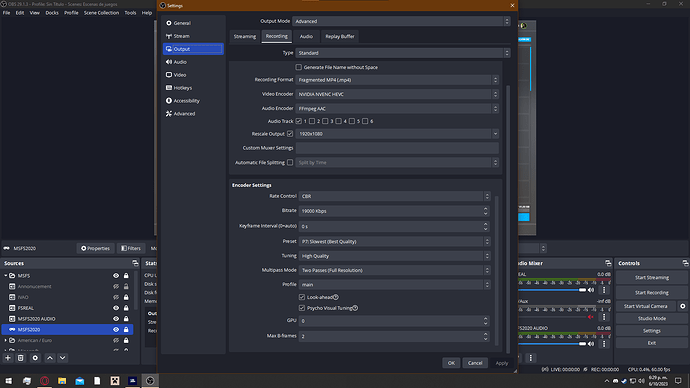The width and height of the screenshot is (690, 388).
Task: Open the Recording Format dropdown
Action: 397,80
